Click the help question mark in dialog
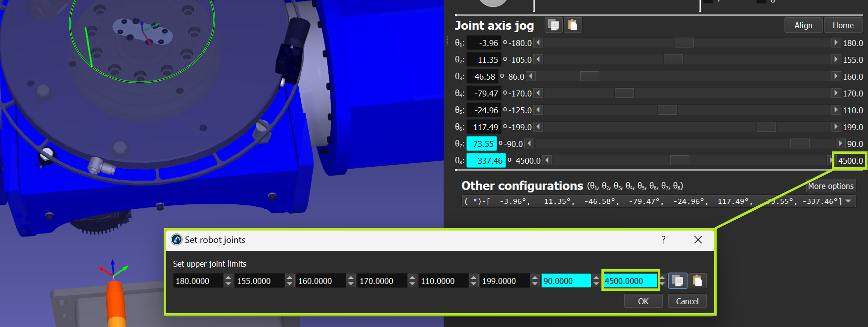868x327 pixels. (663, 240)
